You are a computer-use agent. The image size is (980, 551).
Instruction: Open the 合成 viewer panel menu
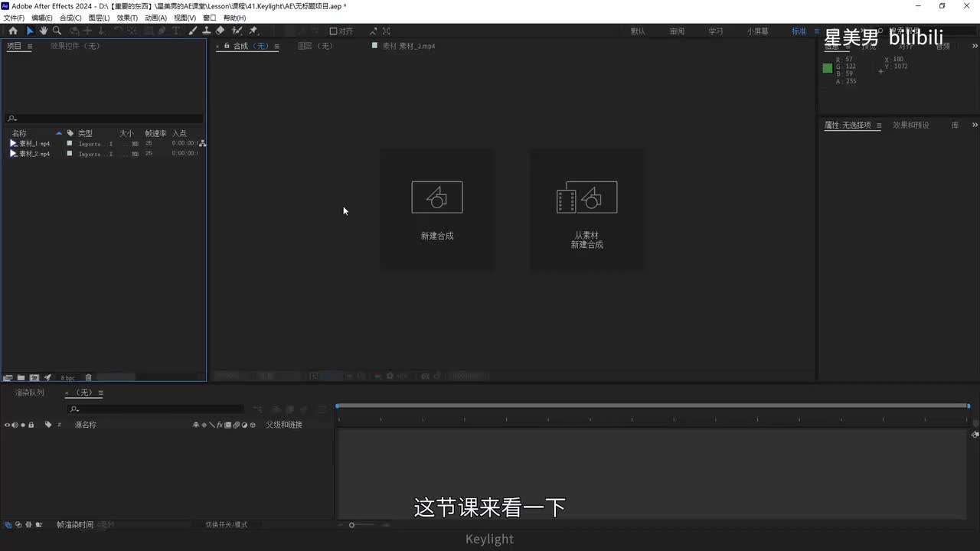pos(276,47)
